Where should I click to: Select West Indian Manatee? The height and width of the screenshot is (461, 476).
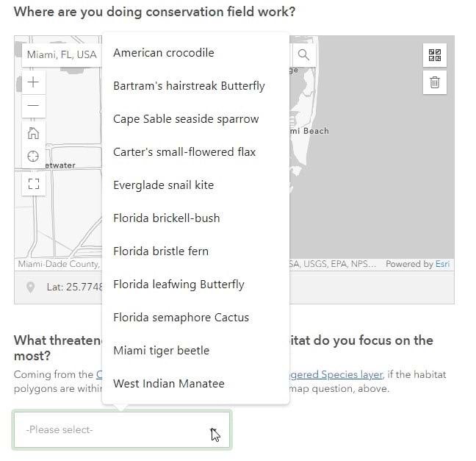tap(169, 384)
